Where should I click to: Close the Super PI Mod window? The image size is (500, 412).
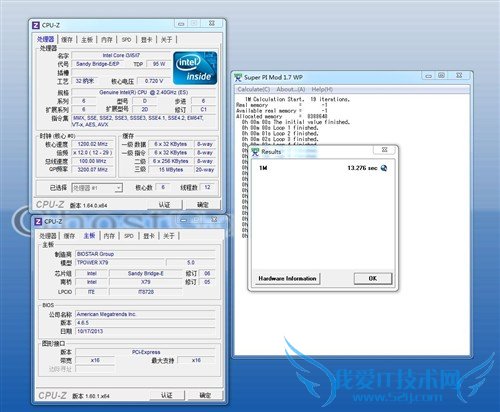(x=459, y=76)
